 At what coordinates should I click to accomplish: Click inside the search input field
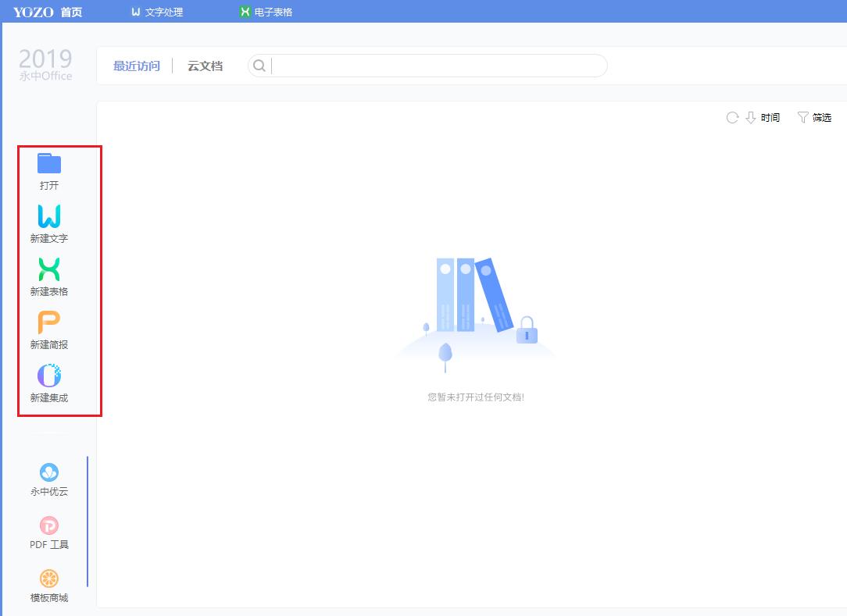pos(430,66)
